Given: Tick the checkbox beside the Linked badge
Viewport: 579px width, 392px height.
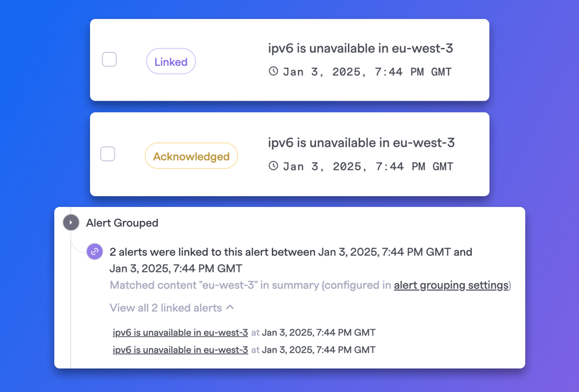Looking at the screenshot, I should (109, 60).
